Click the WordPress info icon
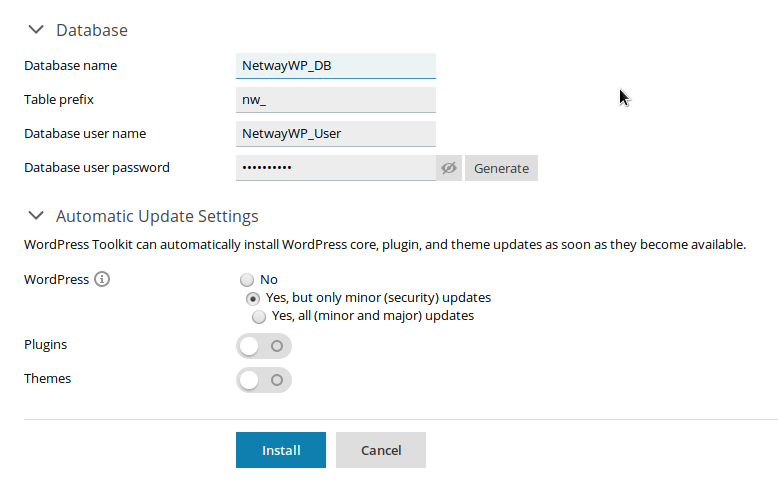This screenshot has height=503, width=778. point(102,279)
